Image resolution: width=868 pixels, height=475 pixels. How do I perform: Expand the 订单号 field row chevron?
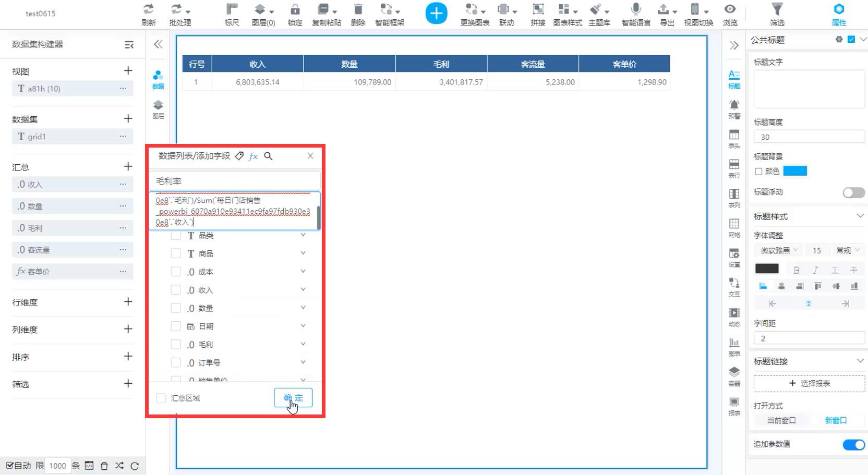(303, 362)
